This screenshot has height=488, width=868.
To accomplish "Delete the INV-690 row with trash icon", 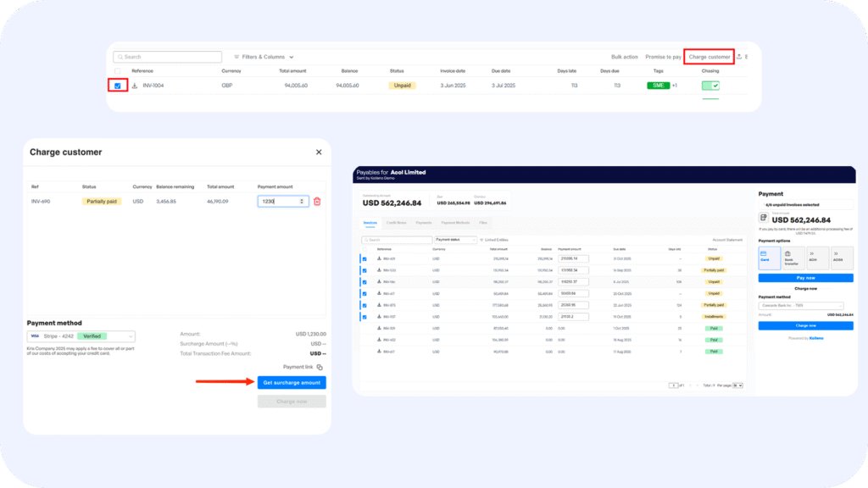I will 317,202.
